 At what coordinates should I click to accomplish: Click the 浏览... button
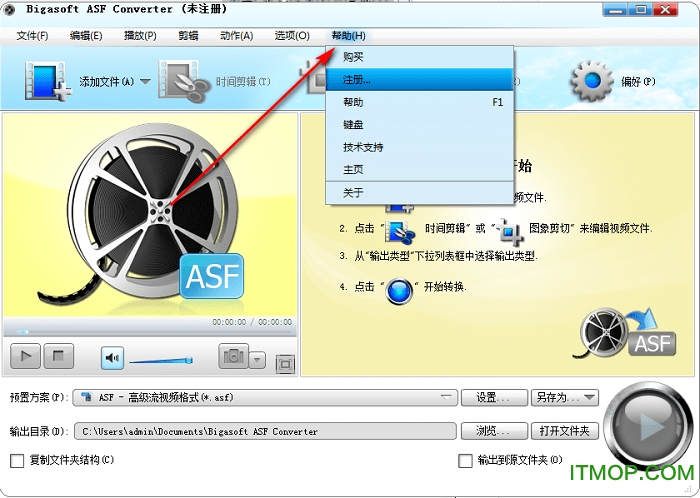pyautogui.click(x=494, y=431)
